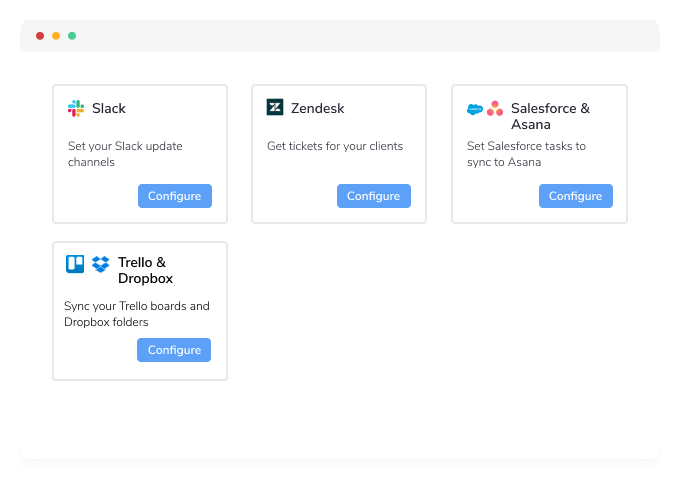Click the 'Sync your Trello boards' description
Viewport: 680px width, 489px height.
136,314
